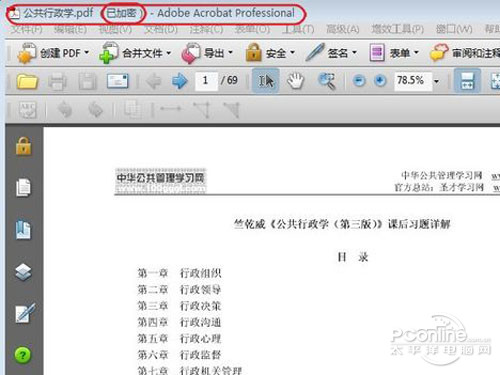Viewport: 500px width, 375px height.
Task: Choose the Marquee Zoom magnifier tool
Action: tap(327, 81)
